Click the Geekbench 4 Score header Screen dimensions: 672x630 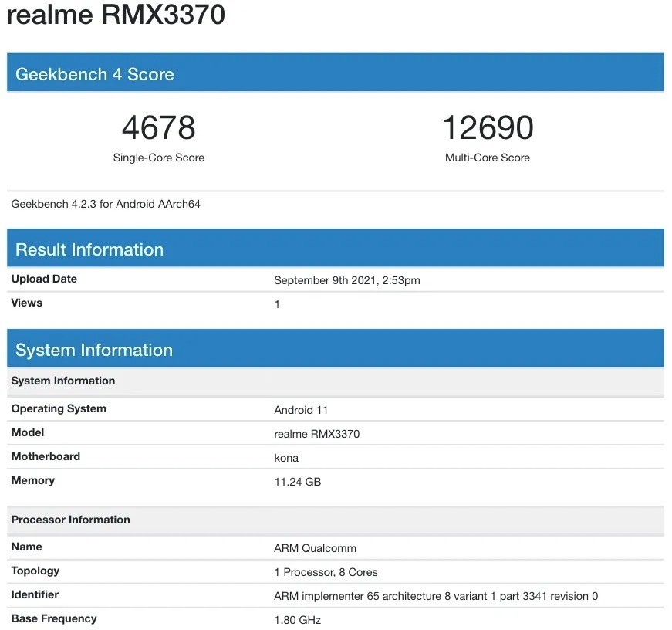pos(94,75)
